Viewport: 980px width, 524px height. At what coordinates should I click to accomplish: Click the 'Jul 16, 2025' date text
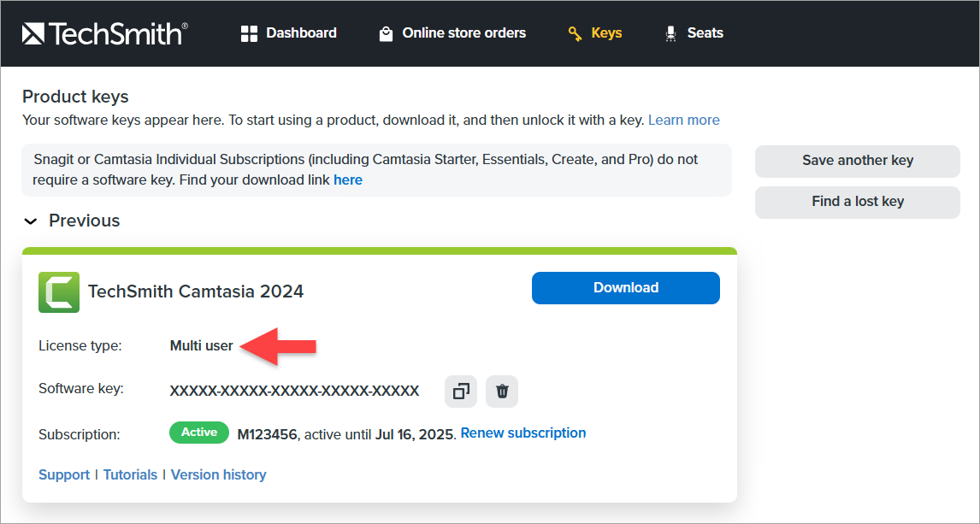414,435
